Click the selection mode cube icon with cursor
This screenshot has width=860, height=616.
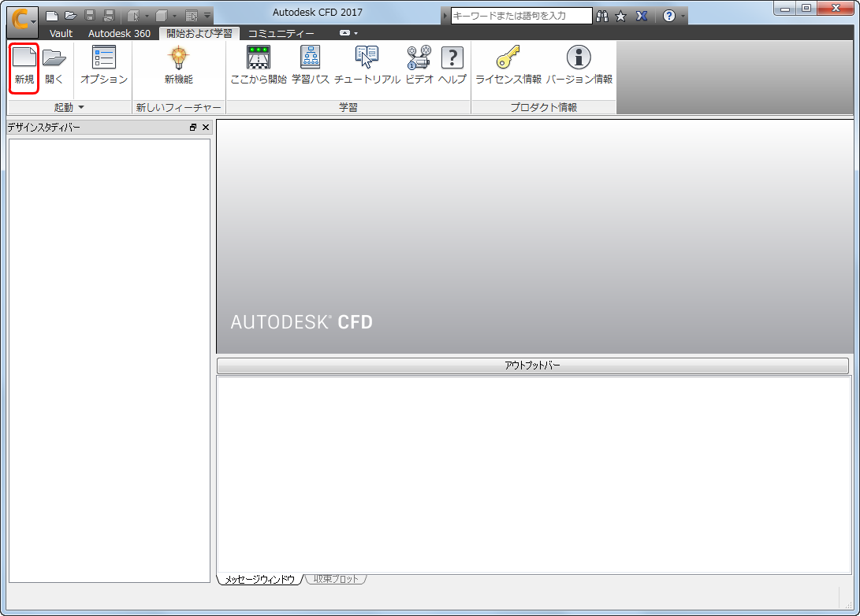click(x=133, y=16)
